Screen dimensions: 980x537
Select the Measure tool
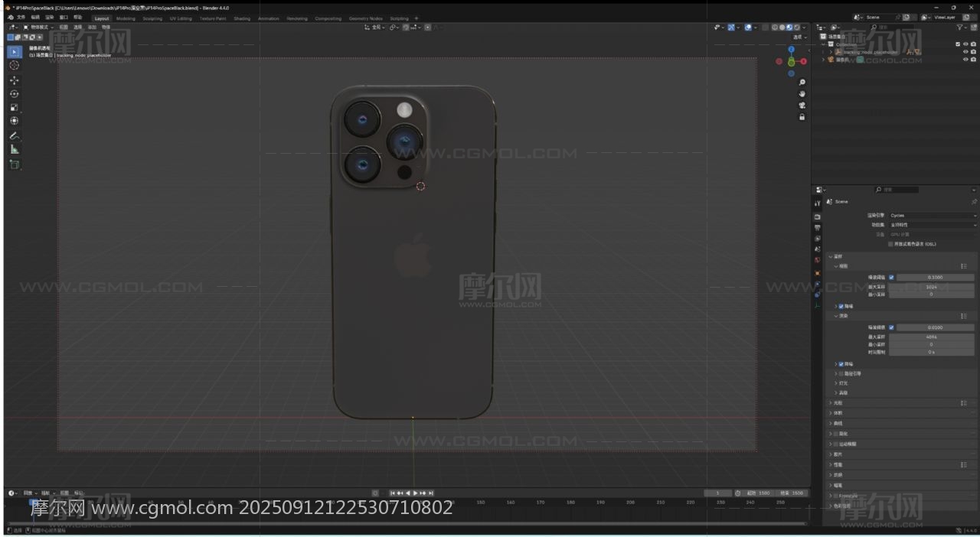(14, 149)
